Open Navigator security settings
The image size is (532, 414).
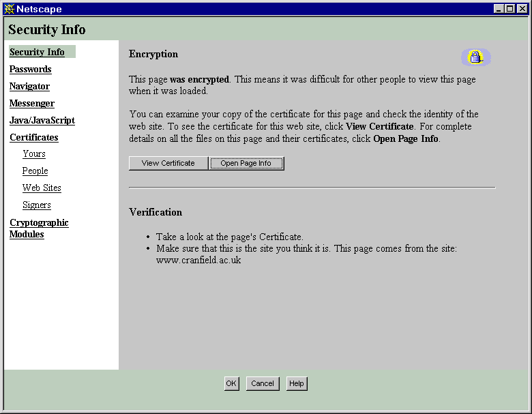tap(29, 86)
